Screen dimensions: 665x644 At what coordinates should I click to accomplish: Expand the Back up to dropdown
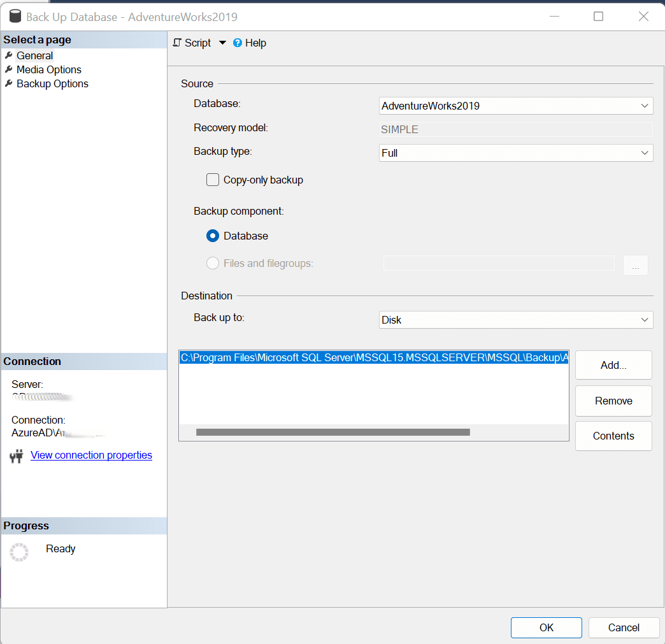644,320
